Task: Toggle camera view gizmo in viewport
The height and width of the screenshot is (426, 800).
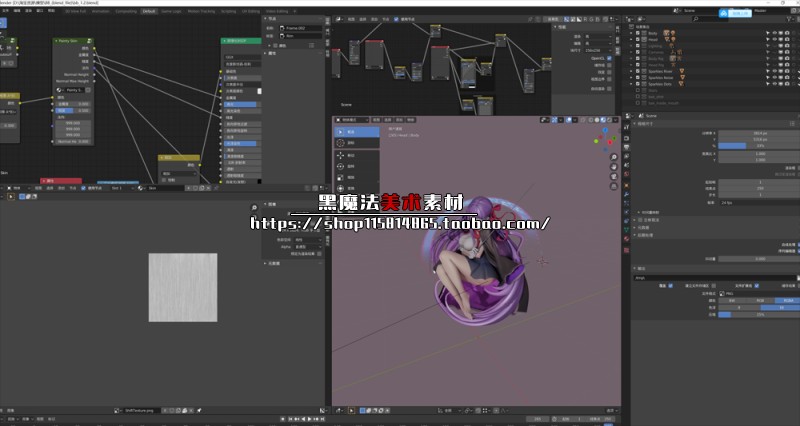Action: click(x=614, y=177)
